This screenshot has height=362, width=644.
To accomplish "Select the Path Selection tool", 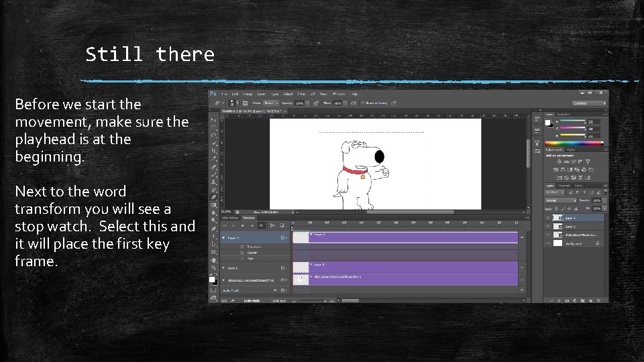I will (x=214, y=244).
